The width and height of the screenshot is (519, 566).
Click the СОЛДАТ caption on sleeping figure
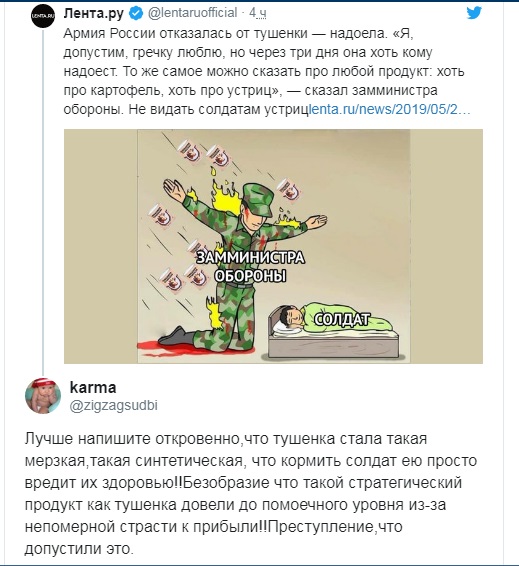point(342,320)
